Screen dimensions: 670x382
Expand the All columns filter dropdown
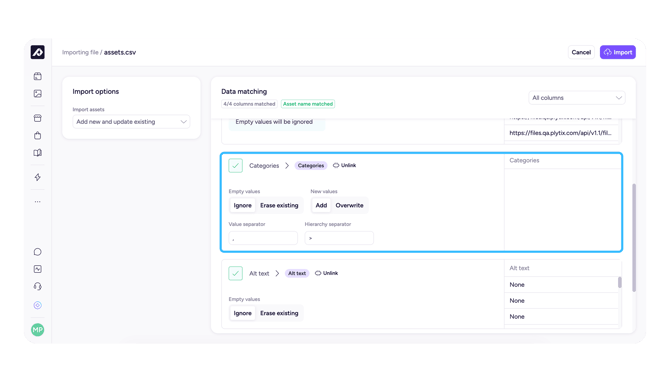[576, 98]
